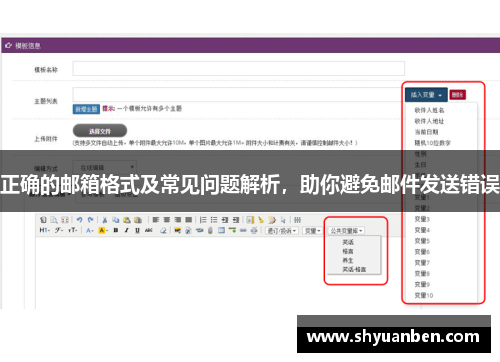The height and width of the screenshot is (362, 500).
Task: Align text left in the editor
Action: 156,220
